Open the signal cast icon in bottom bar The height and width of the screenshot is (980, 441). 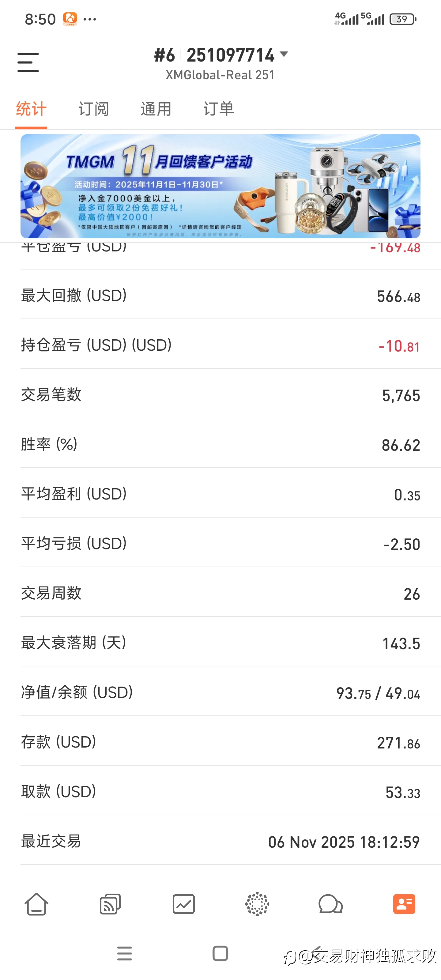(x=110, y=904)
